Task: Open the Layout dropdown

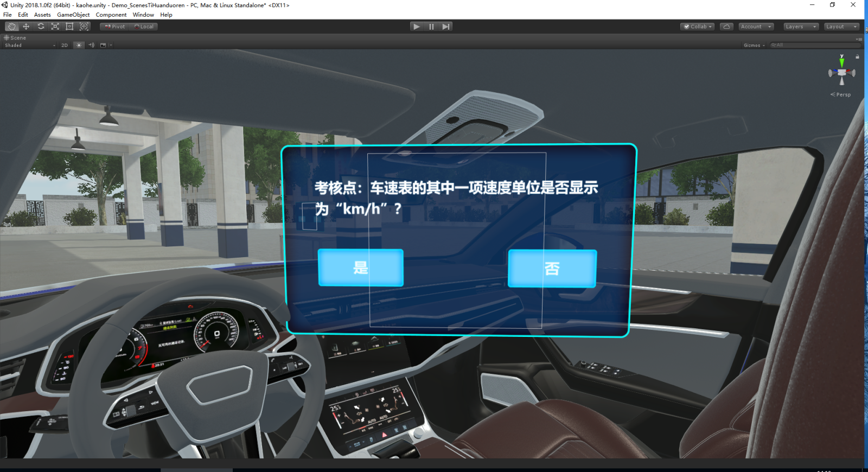Action: tap(841, 27)
